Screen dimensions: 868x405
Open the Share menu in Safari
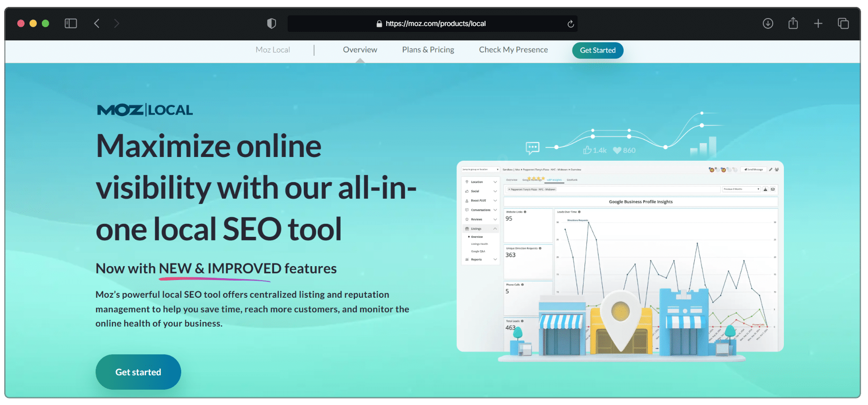793,23
